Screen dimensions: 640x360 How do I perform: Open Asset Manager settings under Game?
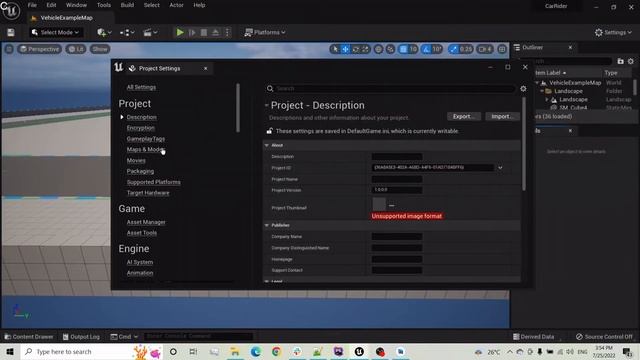(146, 222)
